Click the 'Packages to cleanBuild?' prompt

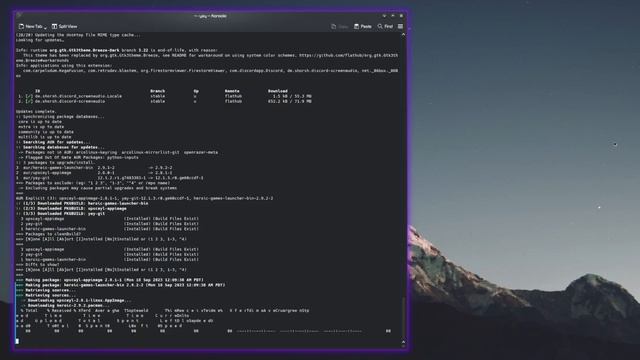(x=48, y=234)
